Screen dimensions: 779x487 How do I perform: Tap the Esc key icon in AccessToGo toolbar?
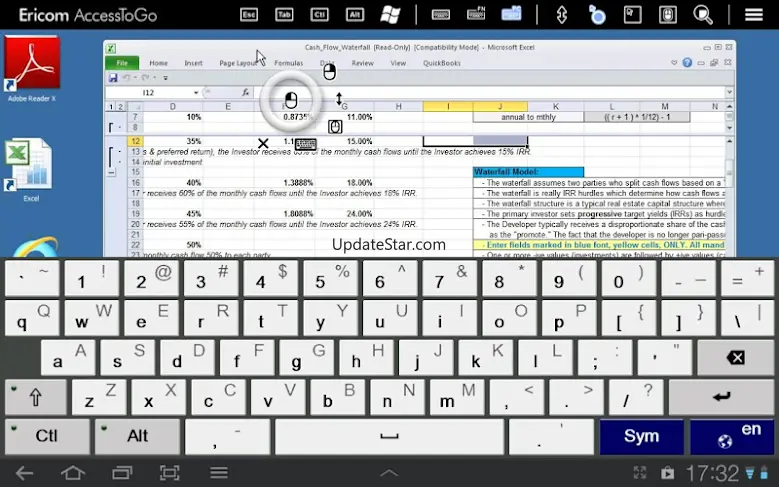click(248, 14)
